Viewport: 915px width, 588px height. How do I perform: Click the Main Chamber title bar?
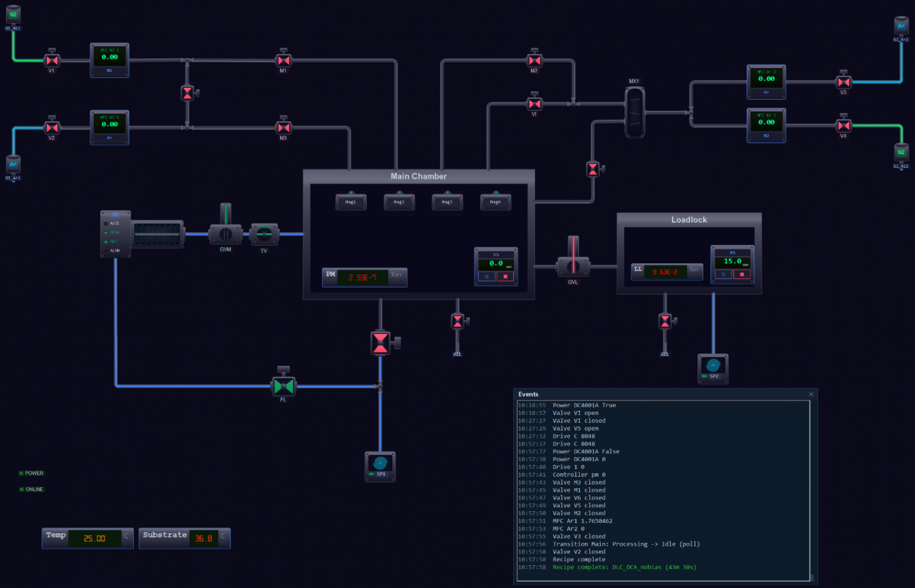pyautogui.click(x=419, y=176)
